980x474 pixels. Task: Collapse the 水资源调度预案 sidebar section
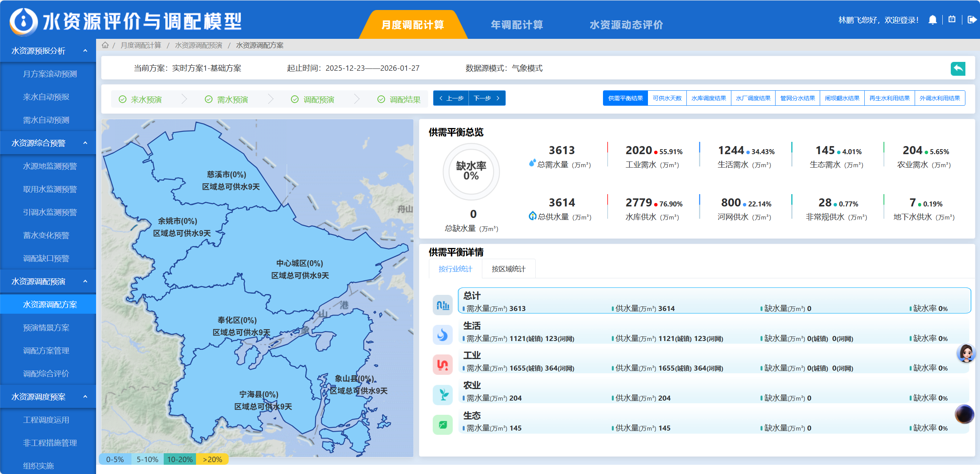[x=85, y=397]
